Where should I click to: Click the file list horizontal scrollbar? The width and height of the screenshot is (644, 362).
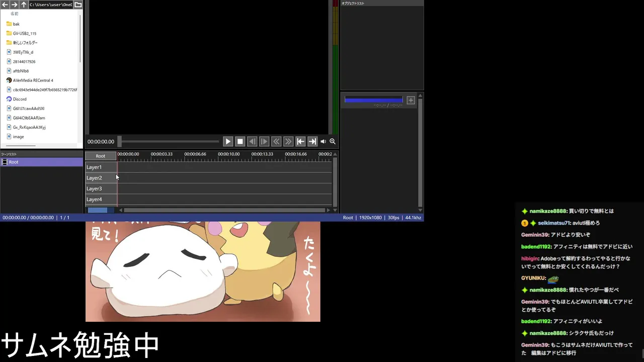[x=21, y=146]
